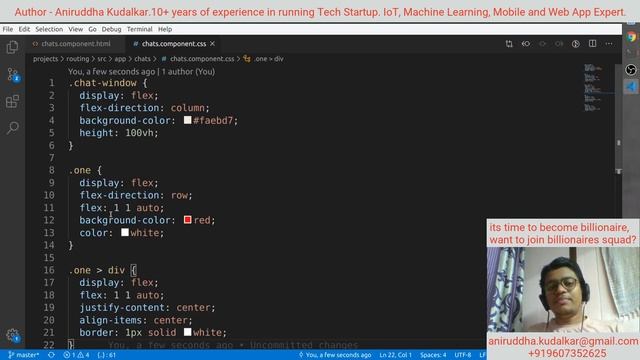Open the View menu
The height and width of the screenshot is (360, 640).
coord(76,29)
